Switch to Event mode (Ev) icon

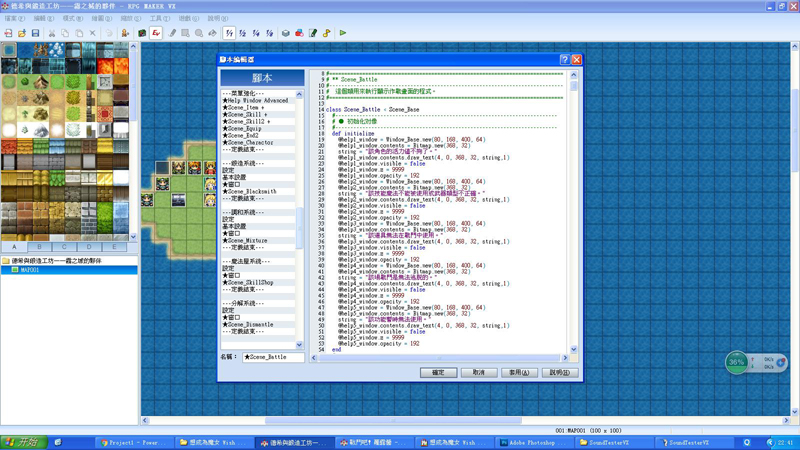click(x=156, y=33)
